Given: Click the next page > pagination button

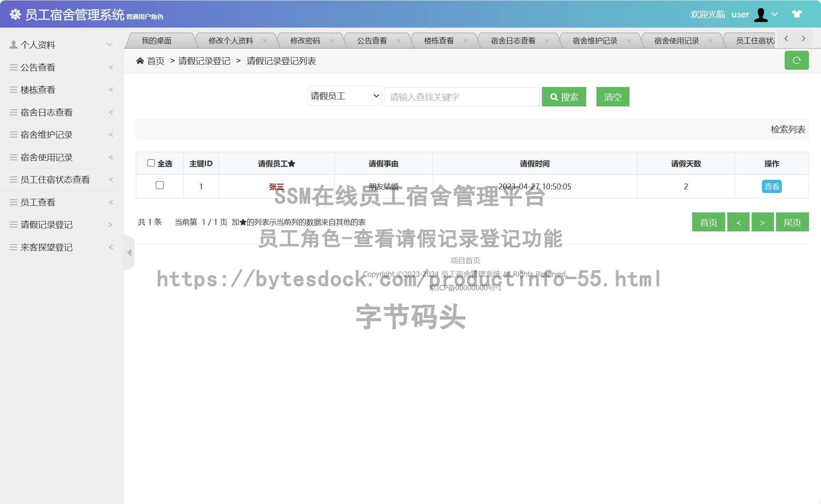Looking at the screenshot, I should (762, 222).
